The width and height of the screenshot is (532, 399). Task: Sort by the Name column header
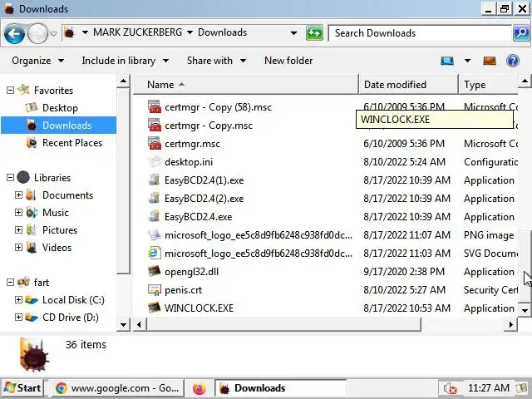click(x=246, y=85)
